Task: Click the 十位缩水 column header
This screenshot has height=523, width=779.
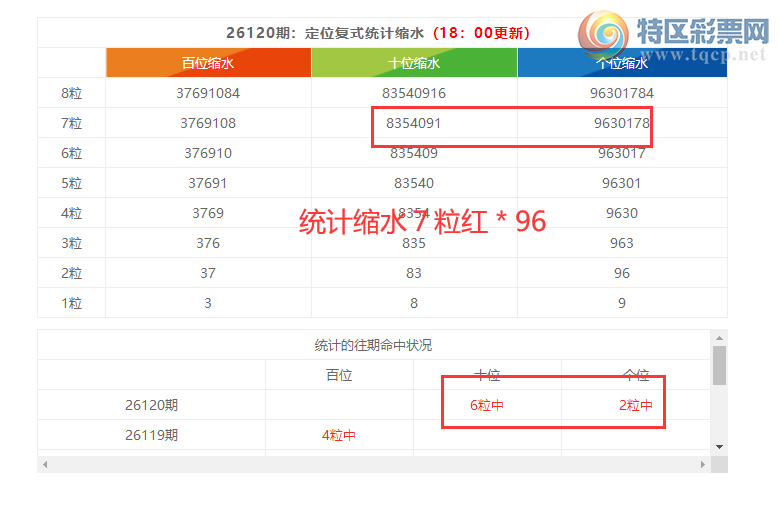Action: (x=414, y=63)
